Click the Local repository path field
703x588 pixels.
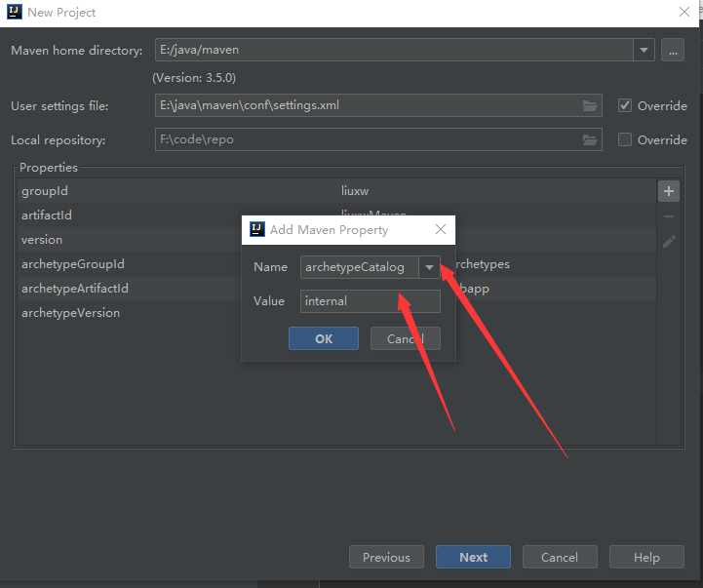[378, 139]
